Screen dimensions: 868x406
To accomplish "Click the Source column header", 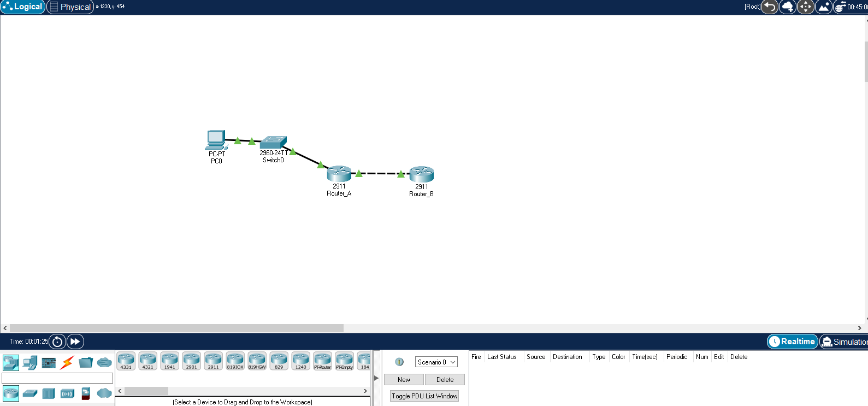I will pos(536,357).
